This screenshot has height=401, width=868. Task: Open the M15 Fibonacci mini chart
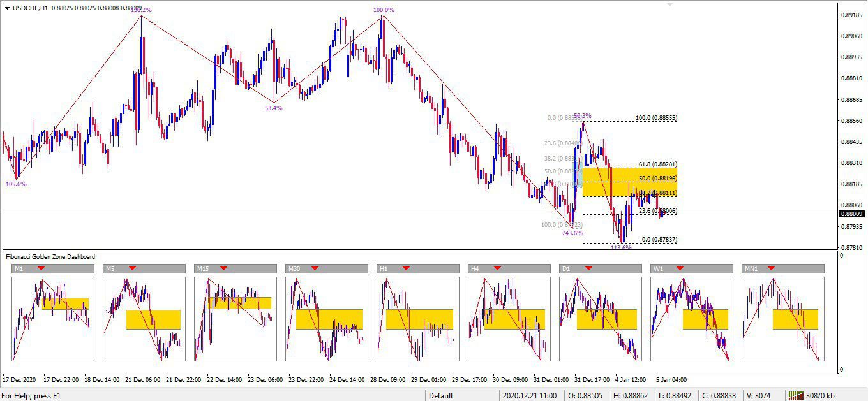click(235, 319)
